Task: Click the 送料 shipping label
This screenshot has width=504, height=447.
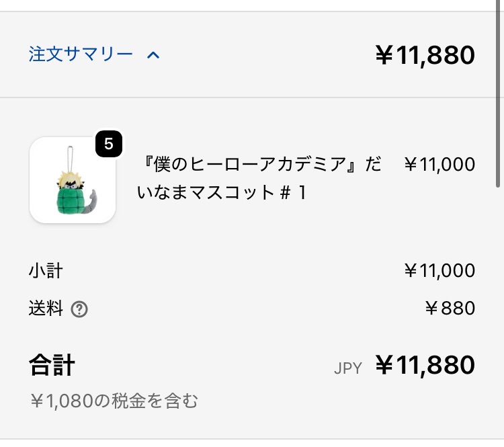Action: [x=46, y=309]
